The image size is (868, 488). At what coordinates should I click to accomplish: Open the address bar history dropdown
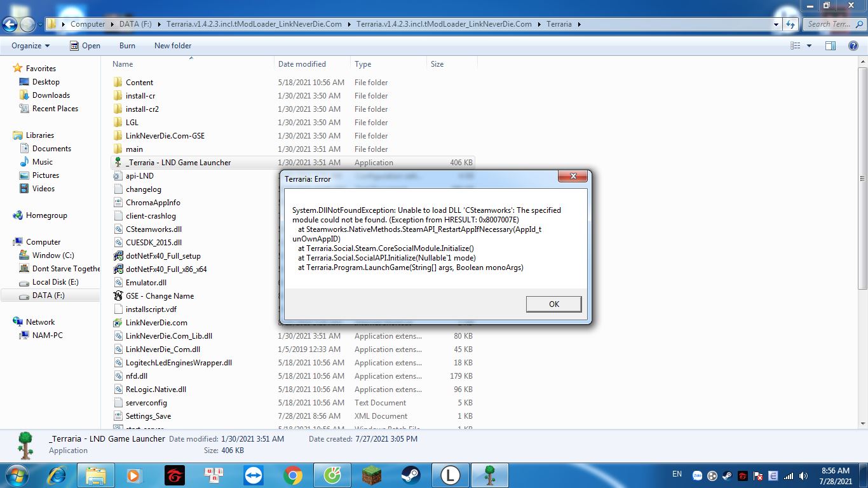click(x=776, y=24)
